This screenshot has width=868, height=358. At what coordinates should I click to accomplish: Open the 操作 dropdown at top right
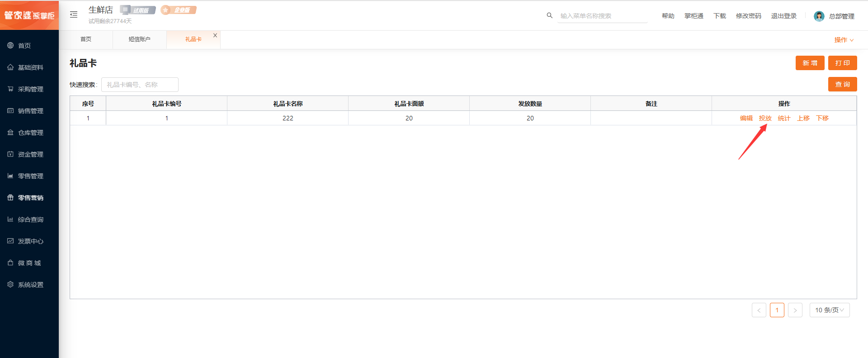[844, 40]
